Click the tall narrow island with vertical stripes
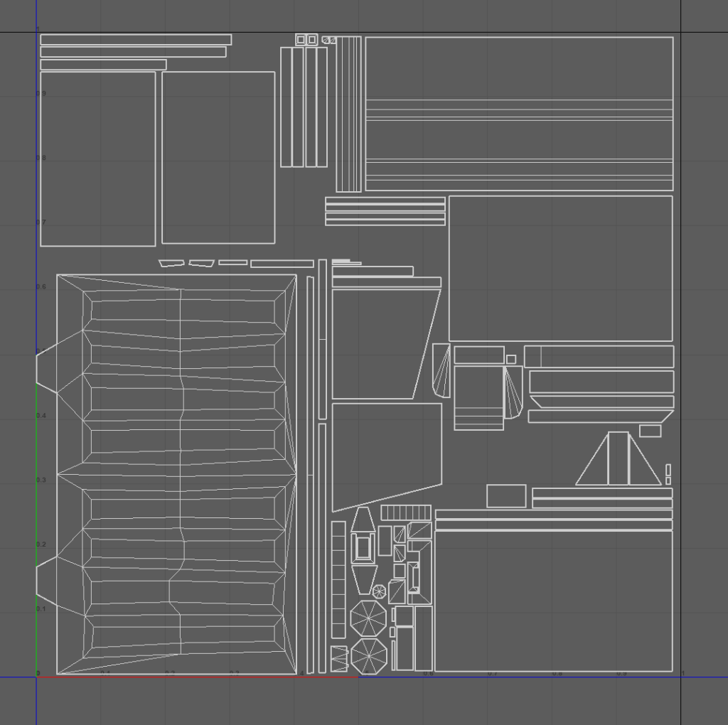The width and height of the screenshot is (728, 725). point(348,114)
